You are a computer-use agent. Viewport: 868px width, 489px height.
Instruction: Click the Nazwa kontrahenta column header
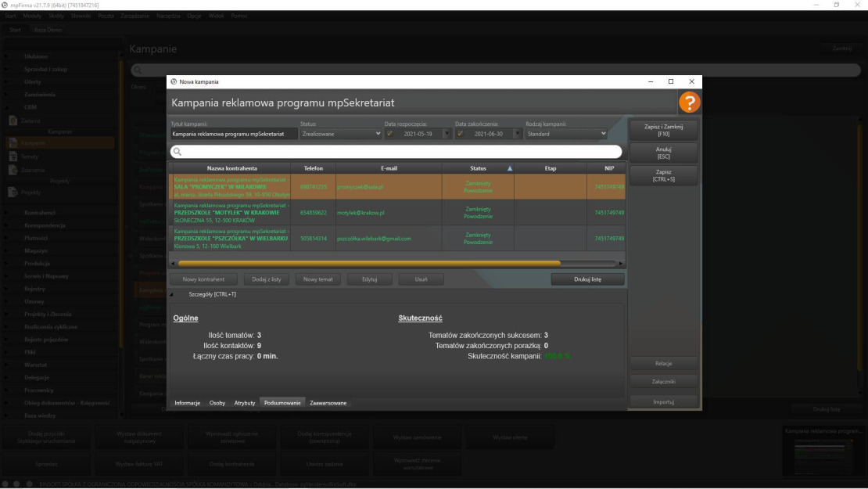click(x=232, y=168)
